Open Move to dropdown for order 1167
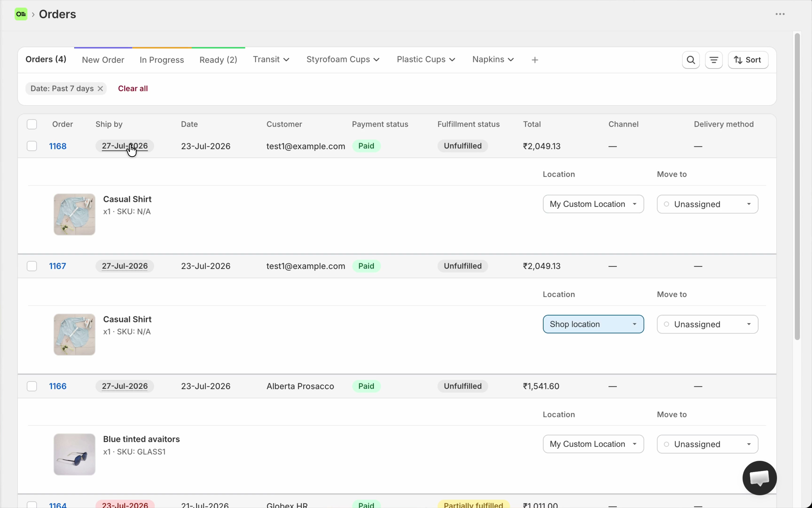The height and width of the screenshot is (508, 812). 707,324
